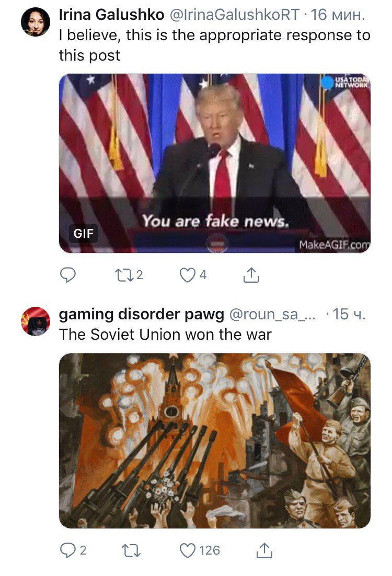This screenshot has height=576, width=392.
Task: Reply to the Soviet Union tweet
Action: pos(73,550)
